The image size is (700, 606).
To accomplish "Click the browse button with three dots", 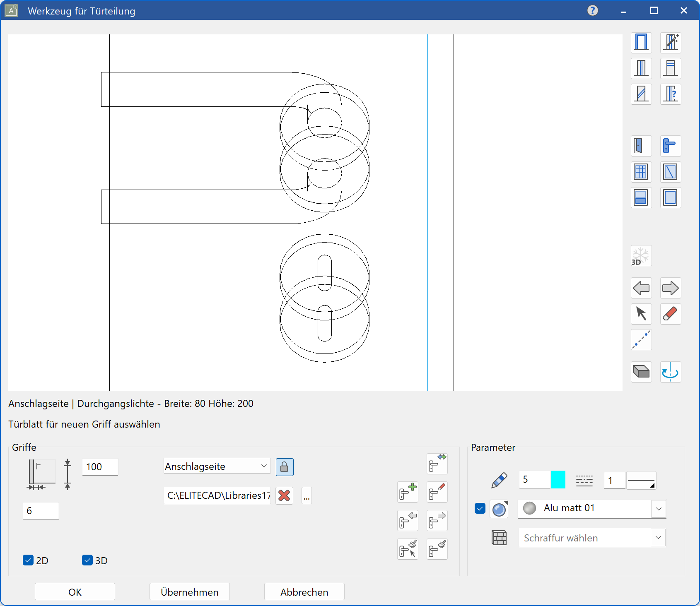I will coord(307,495).
